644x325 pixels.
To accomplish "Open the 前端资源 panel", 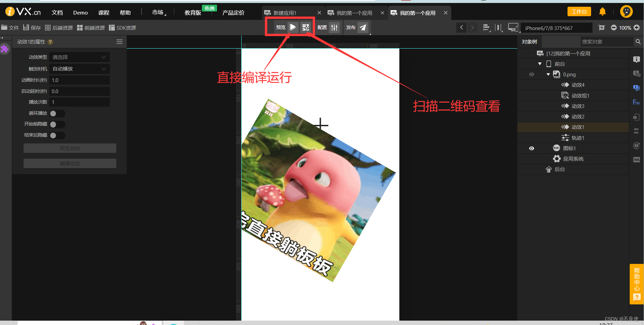I will pos(91,28).
